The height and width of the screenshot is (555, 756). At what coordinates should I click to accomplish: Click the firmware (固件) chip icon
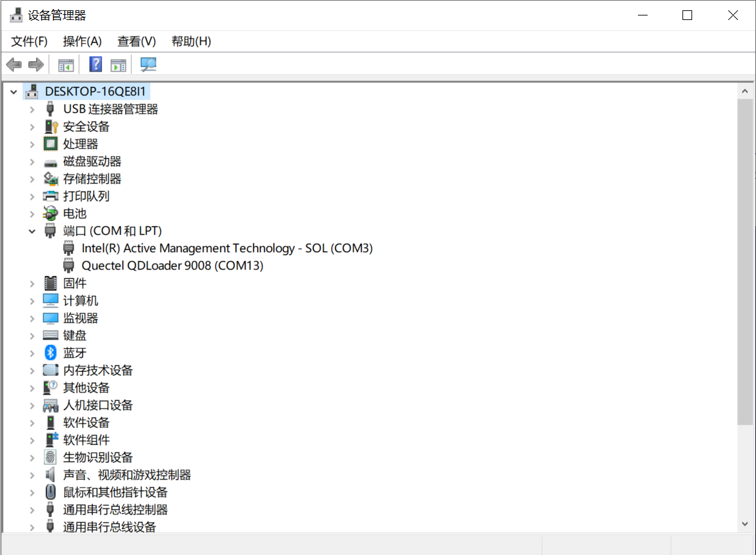click(x=50, y=283)
